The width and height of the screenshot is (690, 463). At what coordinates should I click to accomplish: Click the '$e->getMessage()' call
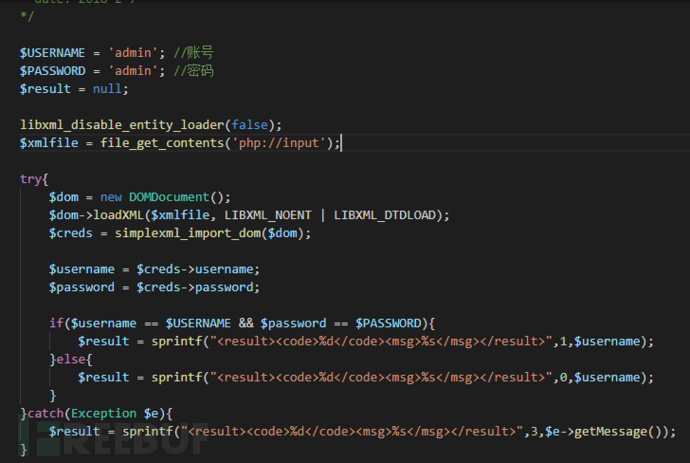point(606,432)
